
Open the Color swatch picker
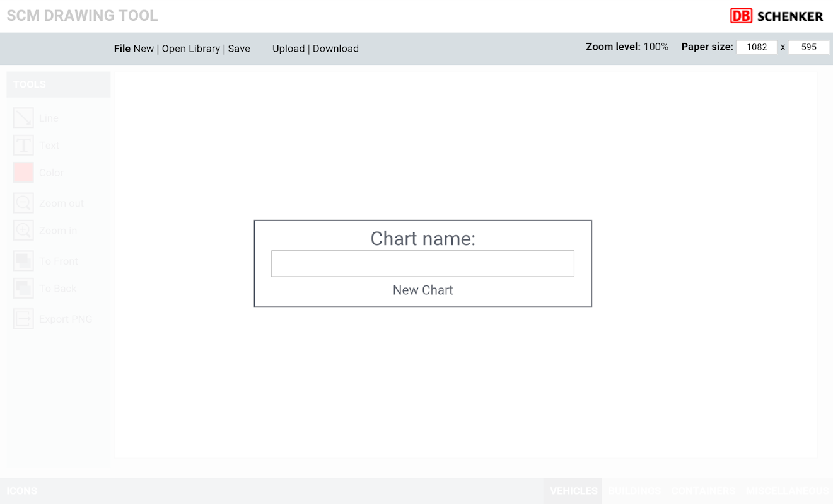(23, 173)
